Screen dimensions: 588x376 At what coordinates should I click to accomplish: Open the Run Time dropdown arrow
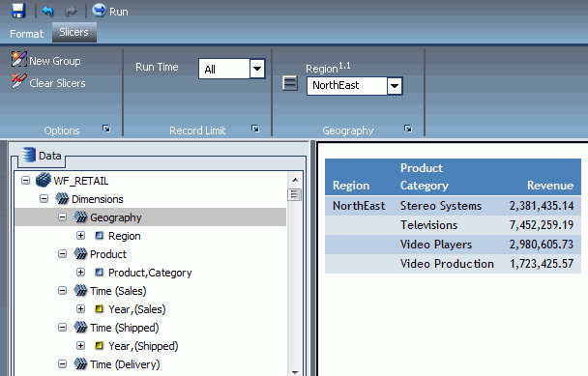tap(257, 69)
